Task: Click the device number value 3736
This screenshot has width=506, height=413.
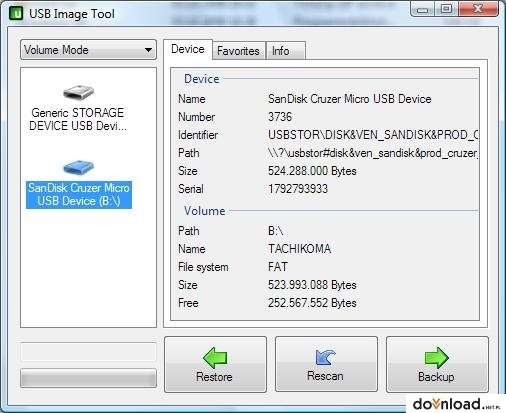Action: (x=280, y=117)
